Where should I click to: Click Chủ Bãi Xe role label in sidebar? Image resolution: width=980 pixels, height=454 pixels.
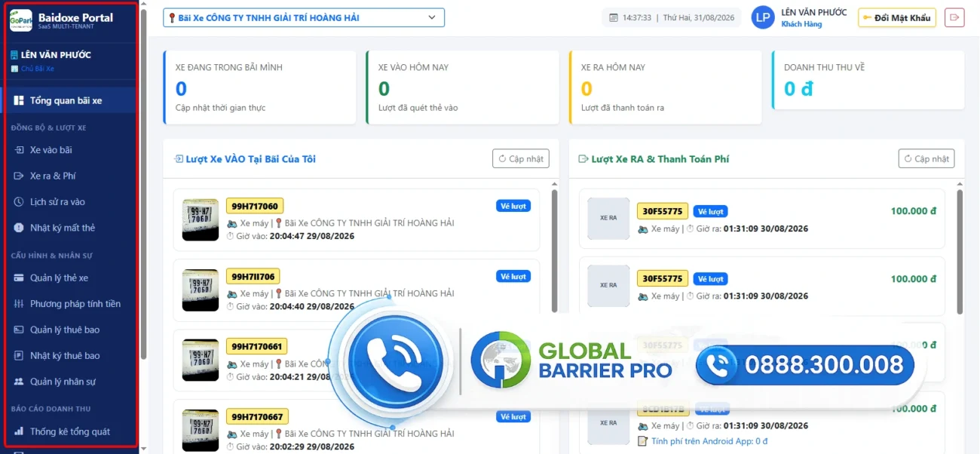[37, 69]
